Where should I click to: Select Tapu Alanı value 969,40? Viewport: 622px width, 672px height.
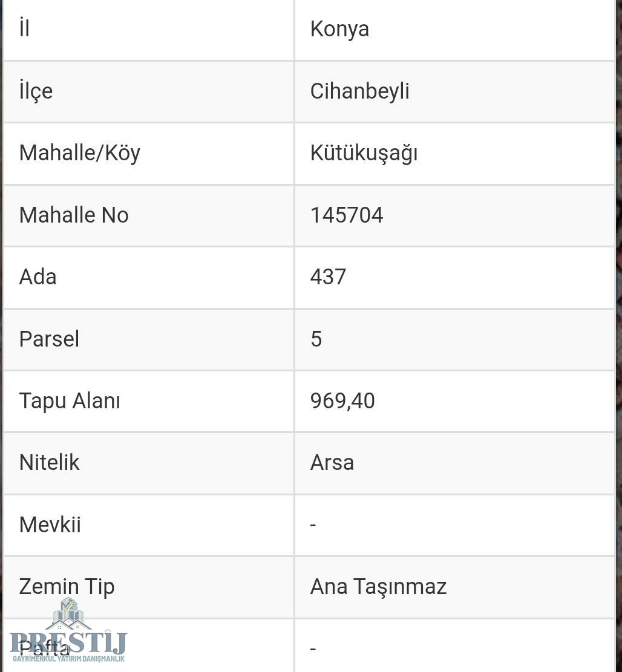pyautogui.click(x=342, y=401)
